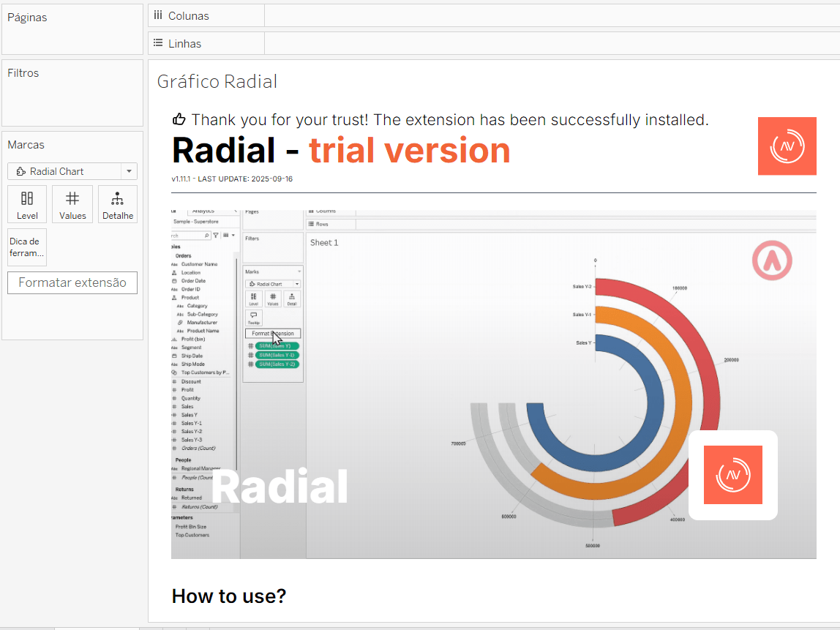The image size is (840, 630).
Task: Click the pink circular logo inside the preview
Action: (772, 260)
